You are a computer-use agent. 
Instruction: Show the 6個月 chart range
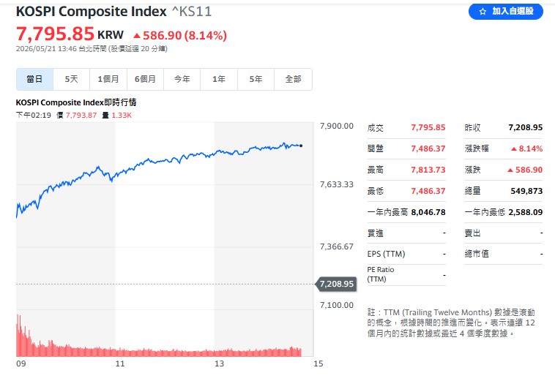coord(145,79)
